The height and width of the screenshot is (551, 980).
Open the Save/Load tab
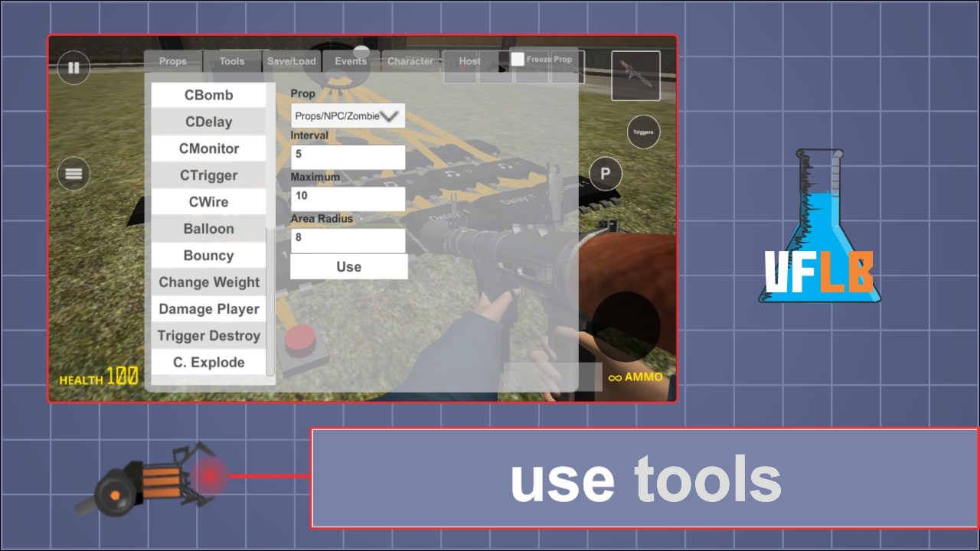(291, 61)
